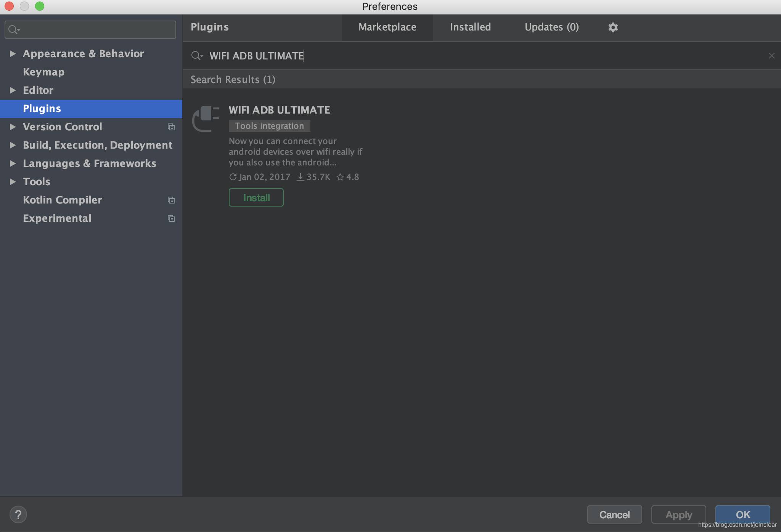781x532 pixels.
Task: Confirm with the OK button
Action: [743, 514]
